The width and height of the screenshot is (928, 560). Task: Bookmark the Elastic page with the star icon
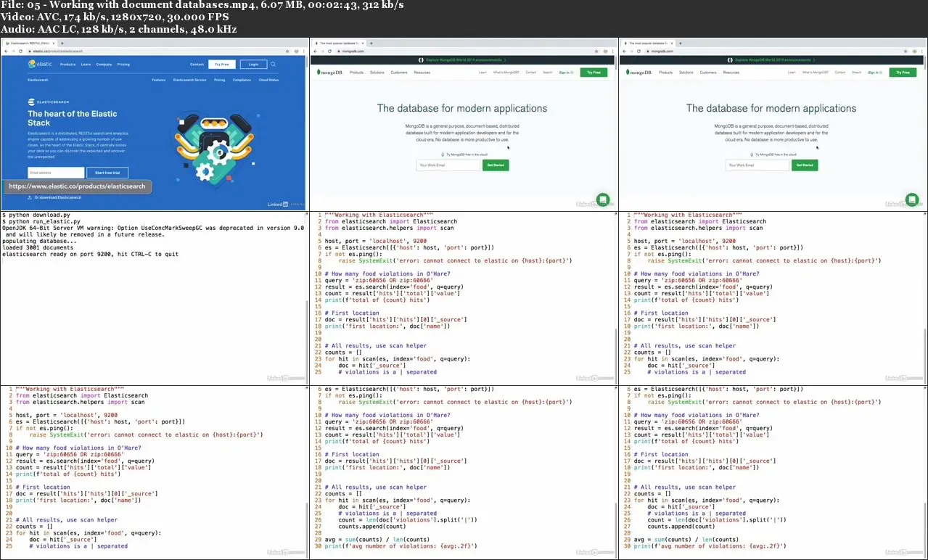[x=287, y=52]
